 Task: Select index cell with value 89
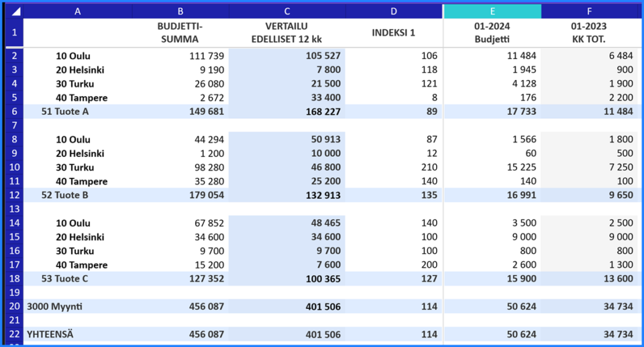394,111
